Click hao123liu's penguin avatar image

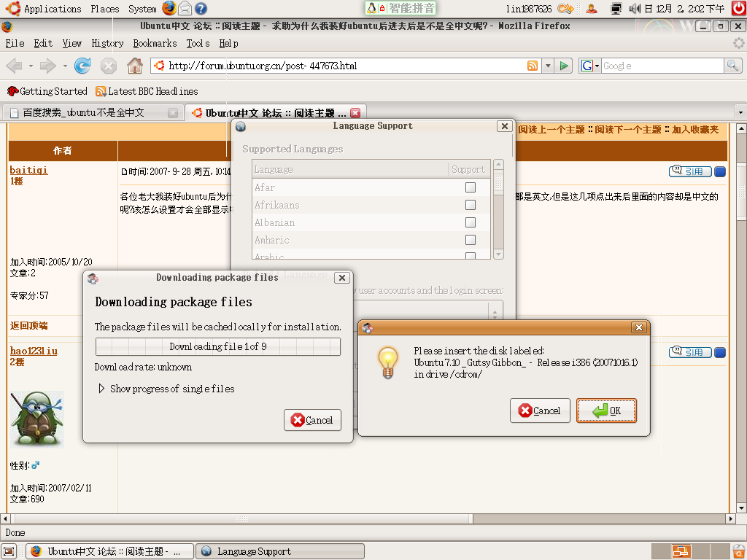click(x=37, y=419)
